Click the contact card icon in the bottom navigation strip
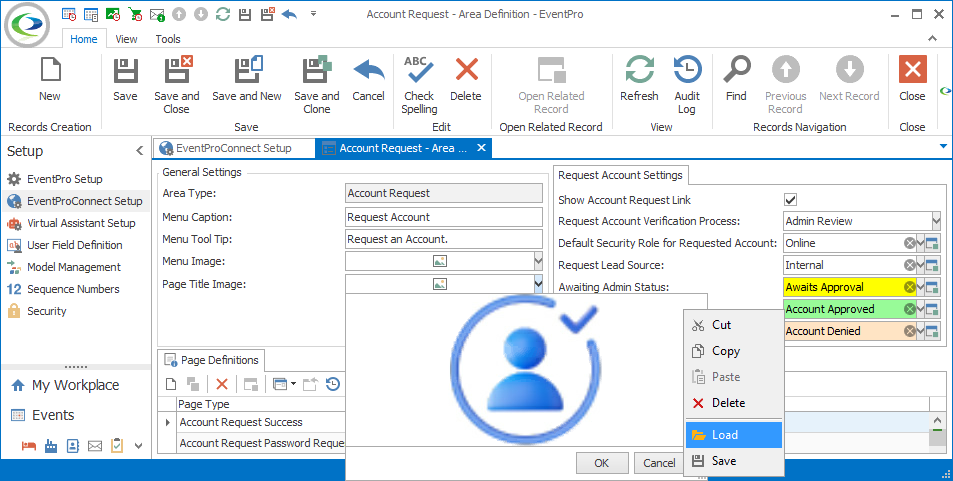 73,446
